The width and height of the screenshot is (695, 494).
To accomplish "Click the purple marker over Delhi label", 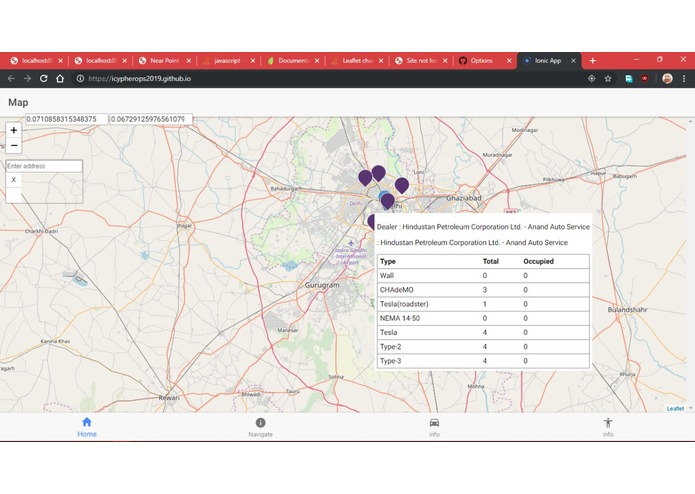I will 387,201.
